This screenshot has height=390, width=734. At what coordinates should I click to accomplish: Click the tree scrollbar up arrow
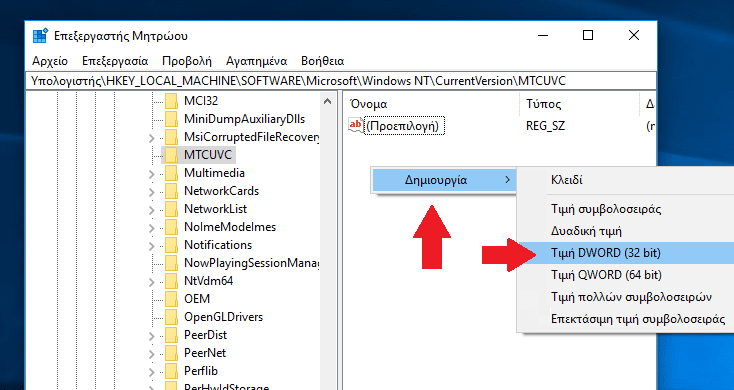pyautogui.click(x=327, y=101)
